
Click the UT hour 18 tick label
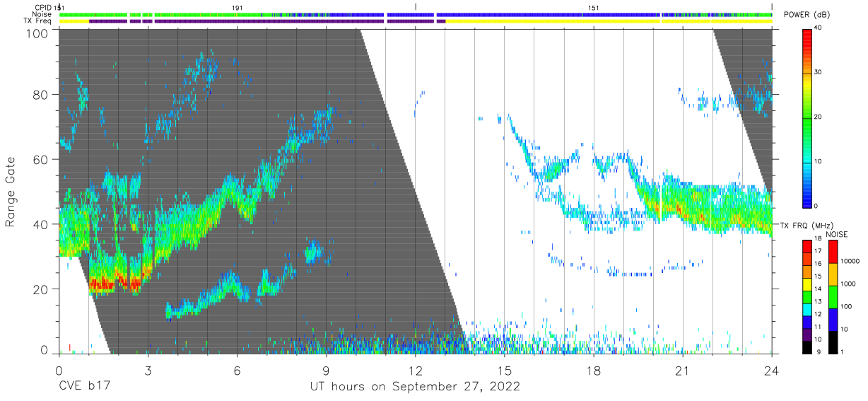(594, 370)
